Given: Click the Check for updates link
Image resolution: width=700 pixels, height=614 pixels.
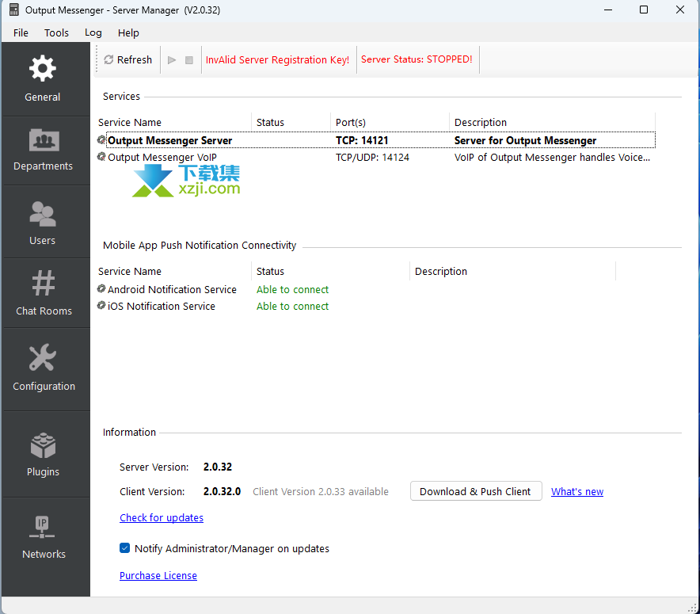Looking at the screenshot, I should pyautogui.click(x=162, y=517).
